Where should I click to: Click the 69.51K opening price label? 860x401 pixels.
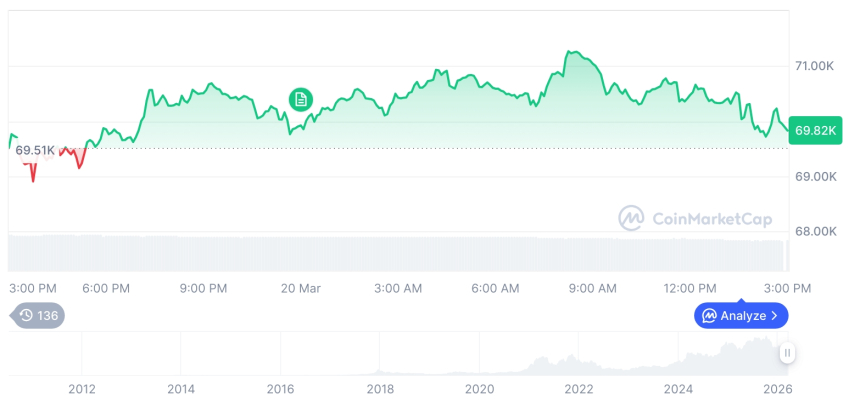[35, 150]
